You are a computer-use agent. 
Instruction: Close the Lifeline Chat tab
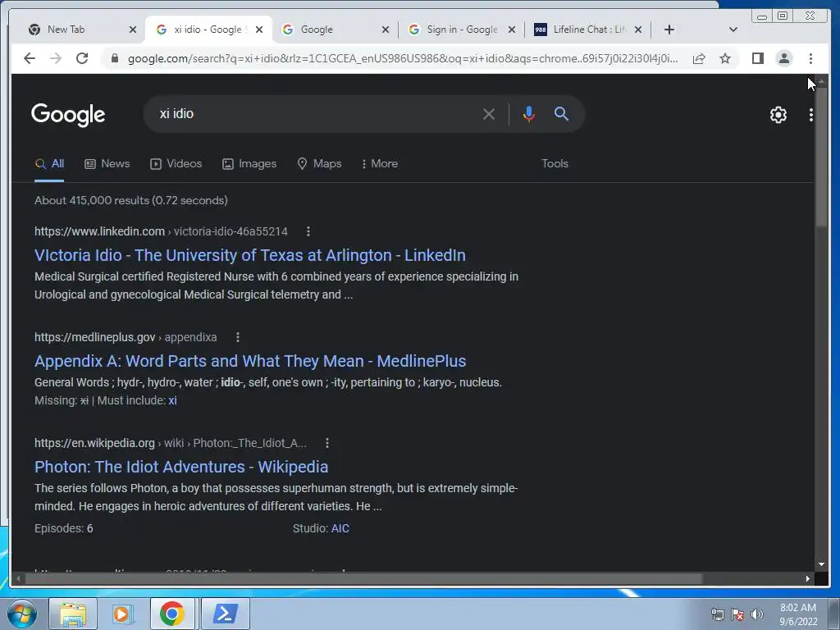click(638, 30)
